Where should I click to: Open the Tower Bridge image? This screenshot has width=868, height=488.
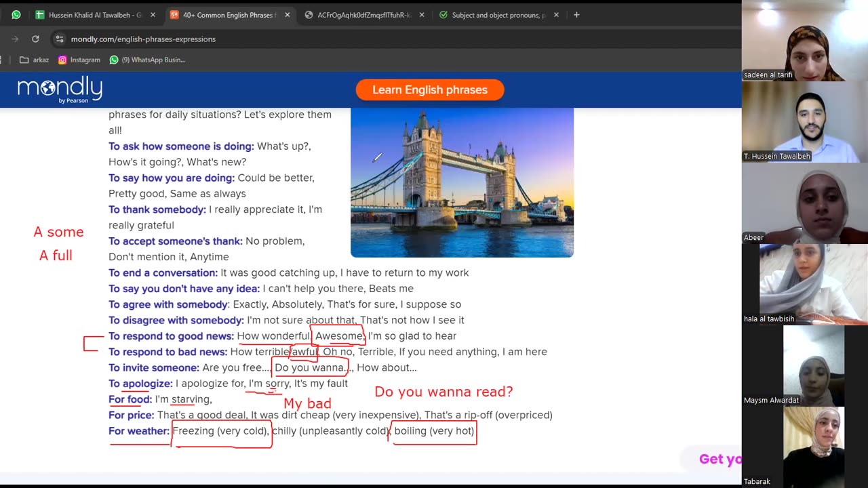[462, 182]
